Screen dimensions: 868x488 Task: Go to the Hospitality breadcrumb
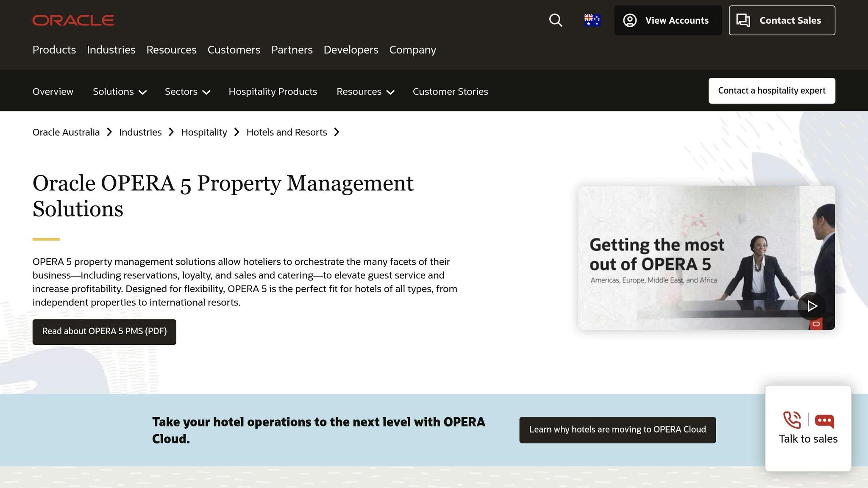click(204, 132)
